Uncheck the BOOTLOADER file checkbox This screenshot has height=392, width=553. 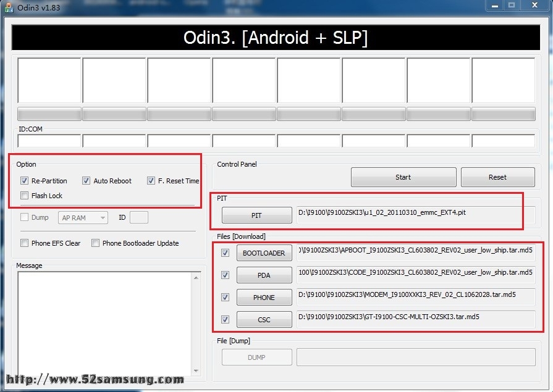point(225,252)
